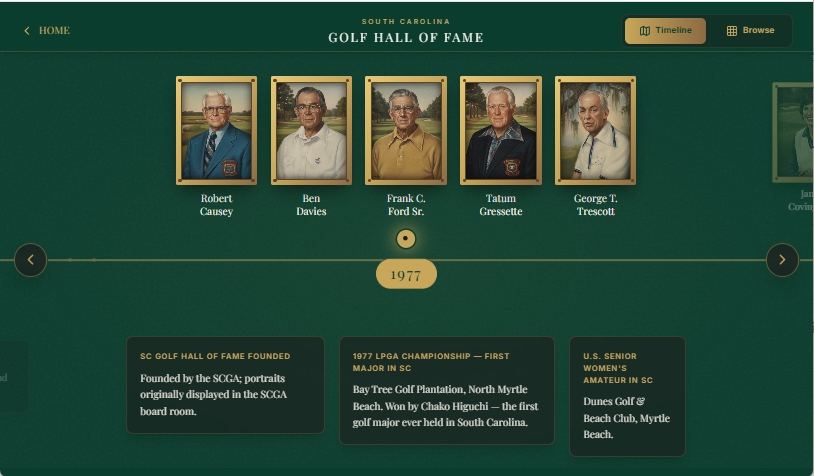Click the 1977 year marker pill
The width and height of the screenshot is (814, 476).
406,274
